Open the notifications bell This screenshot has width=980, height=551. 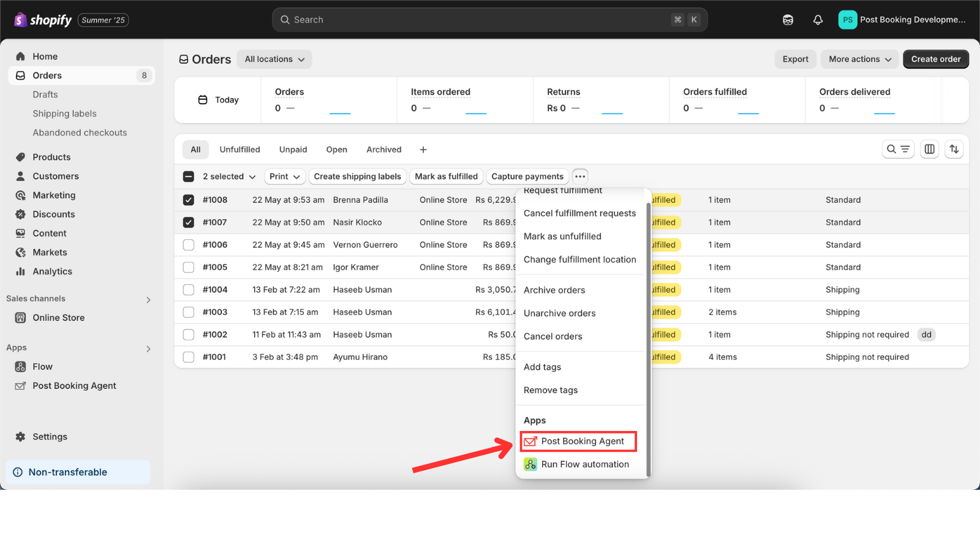[x=818, y=20]
